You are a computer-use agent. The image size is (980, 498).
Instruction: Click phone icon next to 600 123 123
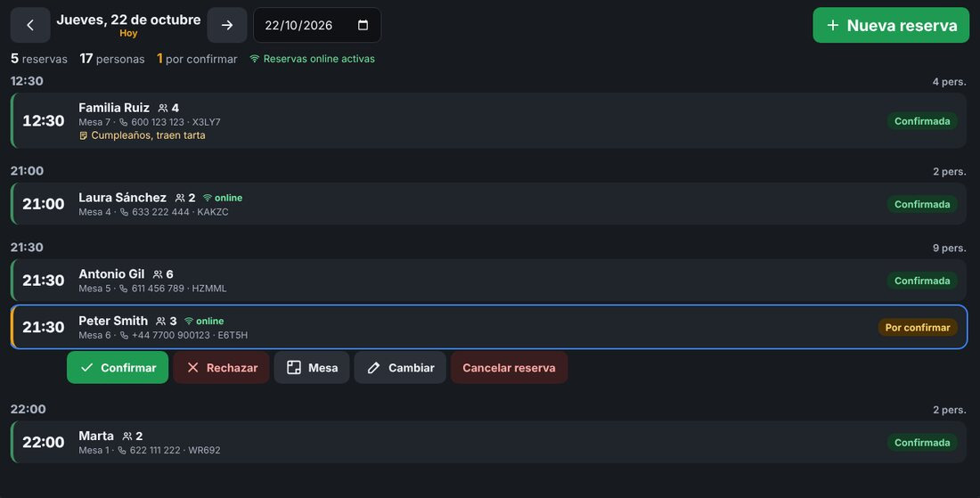point(123,122)
